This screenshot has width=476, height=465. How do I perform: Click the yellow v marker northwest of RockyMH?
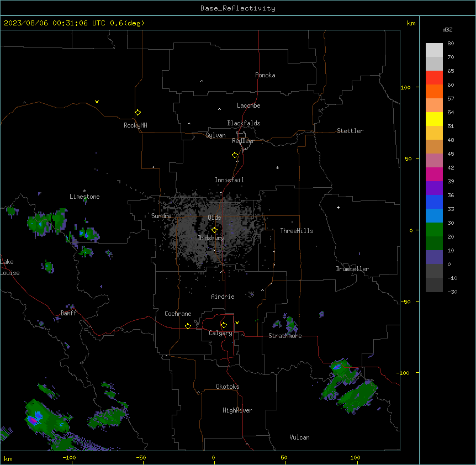pyautogui.click(x=97, y=102)
